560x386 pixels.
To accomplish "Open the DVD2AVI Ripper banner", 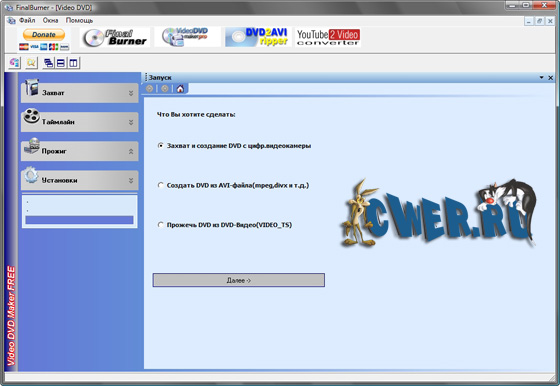I will click(258, 37).
